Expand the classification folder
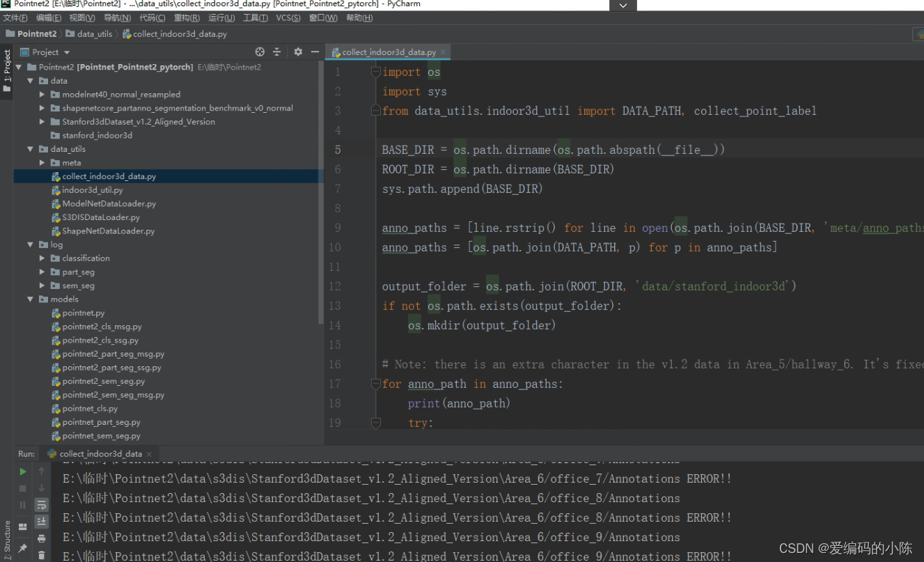This screenshot has width=924, height=562. (42, 258)
